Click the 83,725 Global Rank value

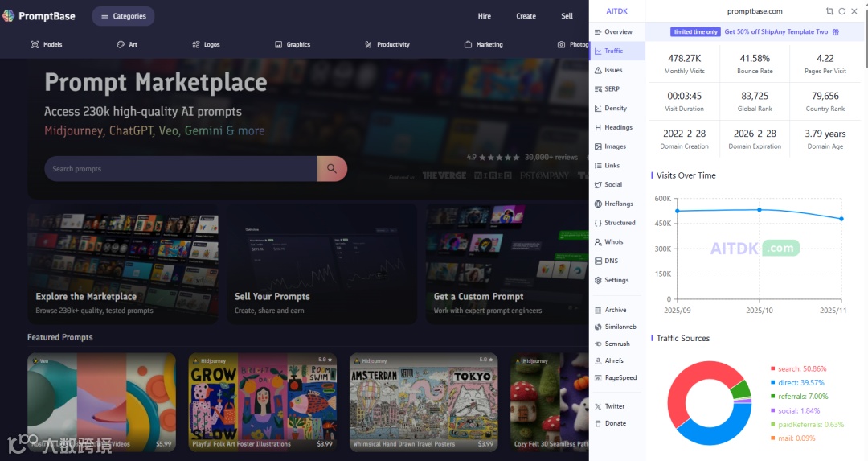[x=755, y=96]
